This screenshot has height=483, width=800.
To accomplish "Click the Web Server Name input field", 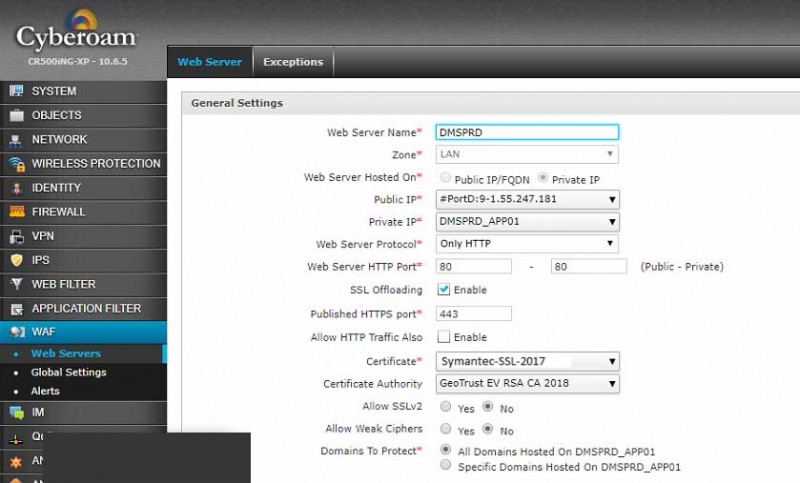I will [x=527, y=132].
